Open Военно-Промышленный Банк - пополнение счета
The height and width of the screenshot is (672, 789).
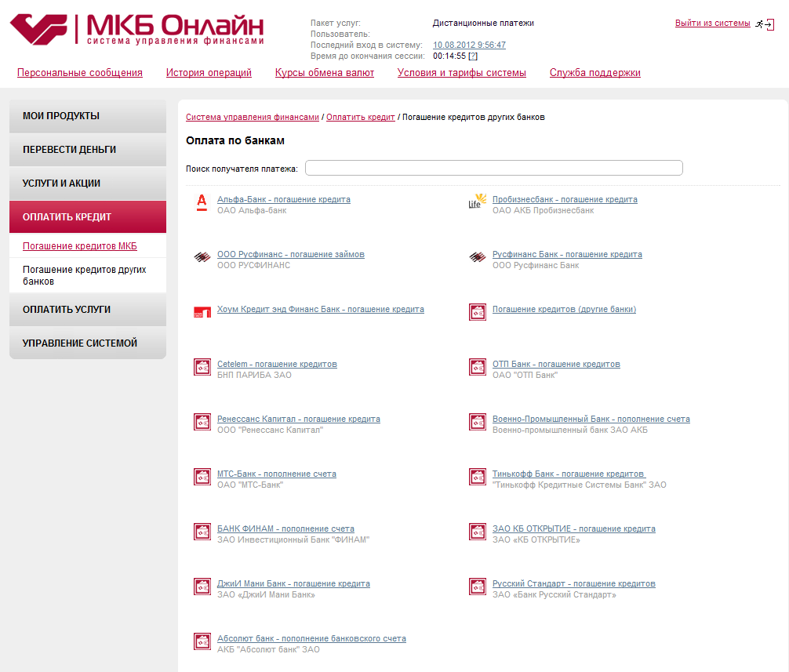[x=591, y=419]
